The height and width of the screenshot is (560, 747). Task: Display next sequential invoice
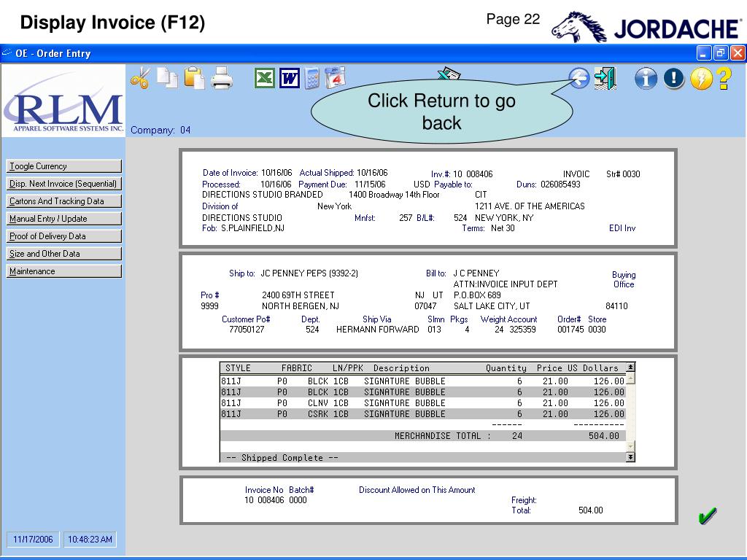click(64, 184)
